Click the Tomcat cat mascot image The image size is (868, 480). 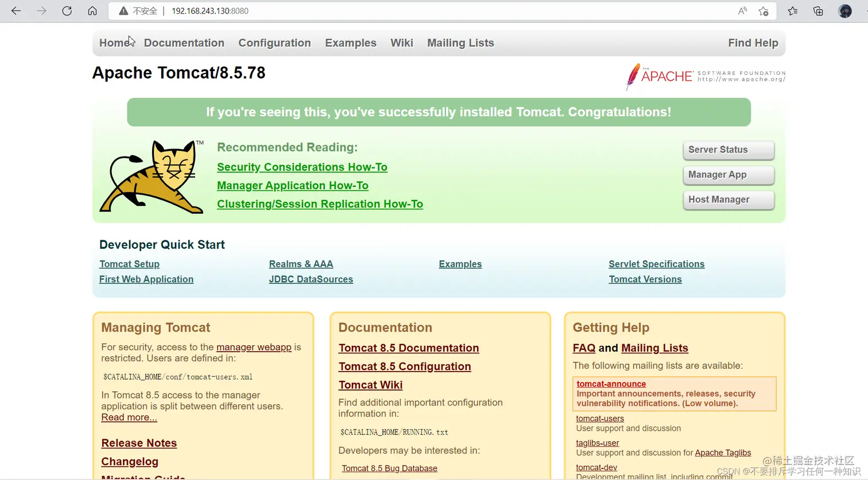tap(152, 177)
